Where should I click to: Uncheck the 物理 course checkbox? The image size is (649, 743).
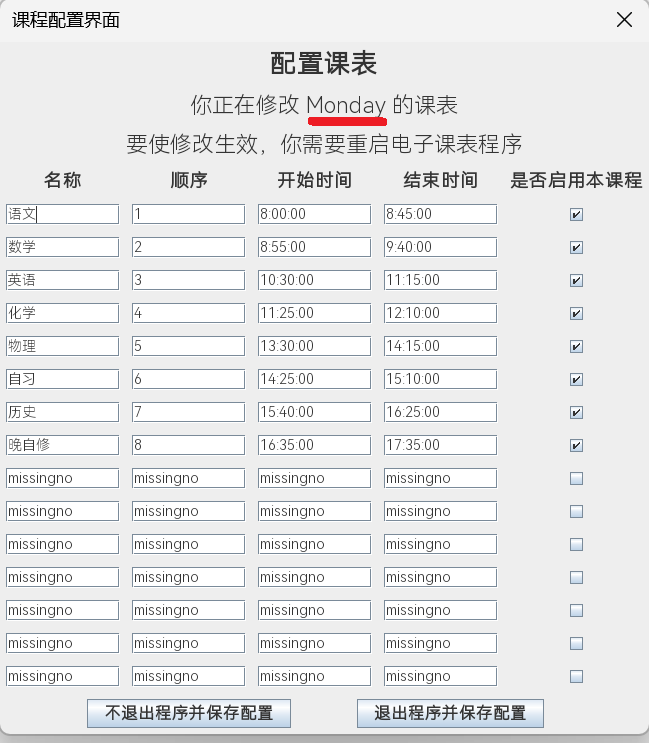[576, 346]
